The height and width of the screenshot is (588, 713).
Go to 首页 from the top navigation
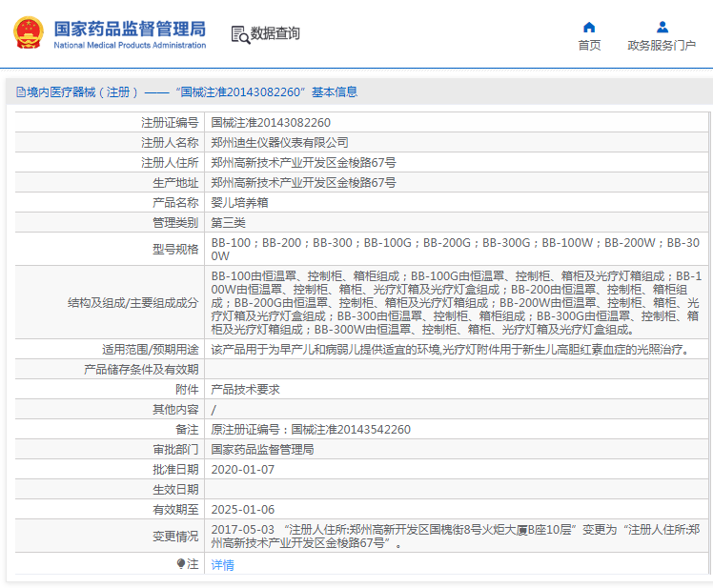(589, 45)
